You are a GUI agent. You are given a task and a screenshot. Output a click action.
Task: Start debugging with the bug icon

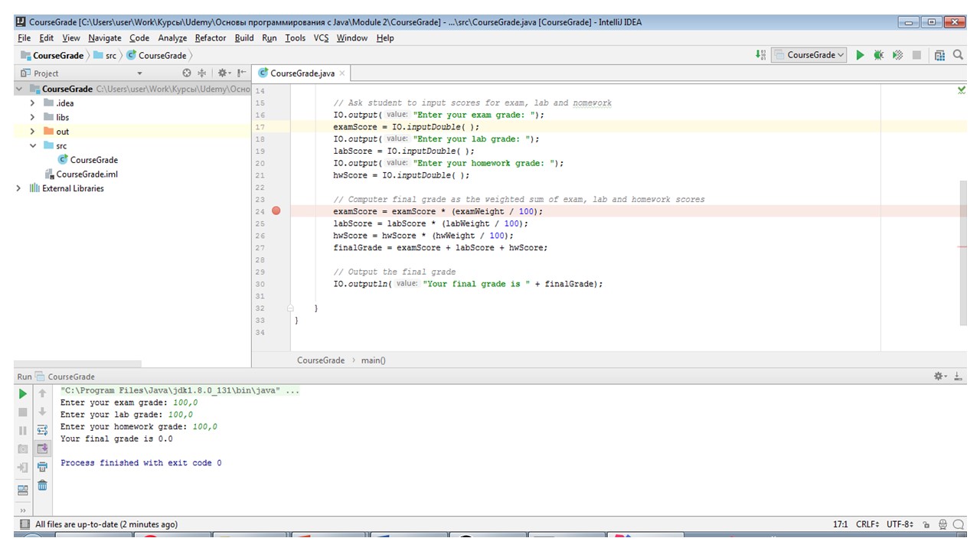click(x=878, y=55)
